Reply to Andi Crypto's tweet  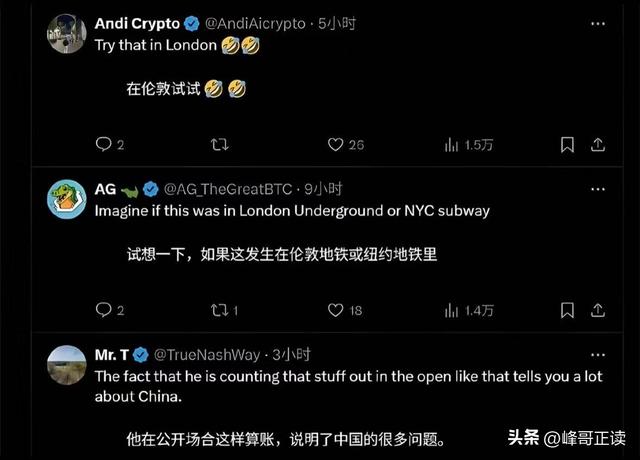pyautogui.click(x=103, y=145)
